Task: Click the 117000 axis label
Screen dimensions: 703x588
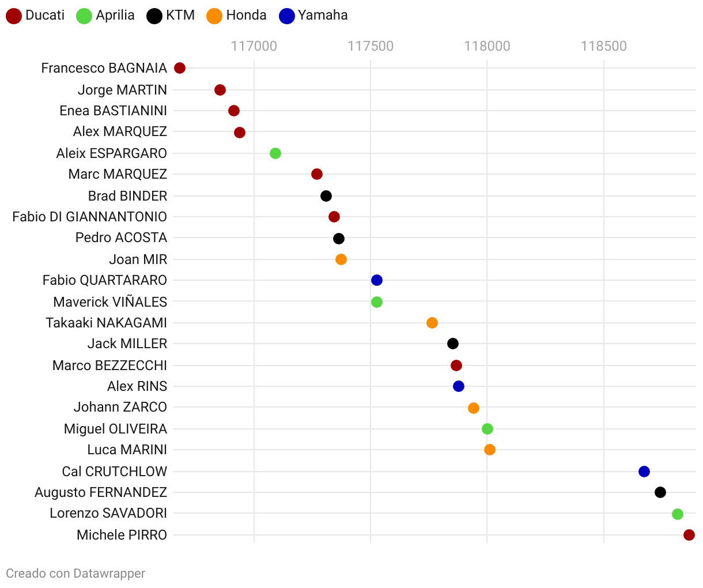Action: tap(254, 46)
